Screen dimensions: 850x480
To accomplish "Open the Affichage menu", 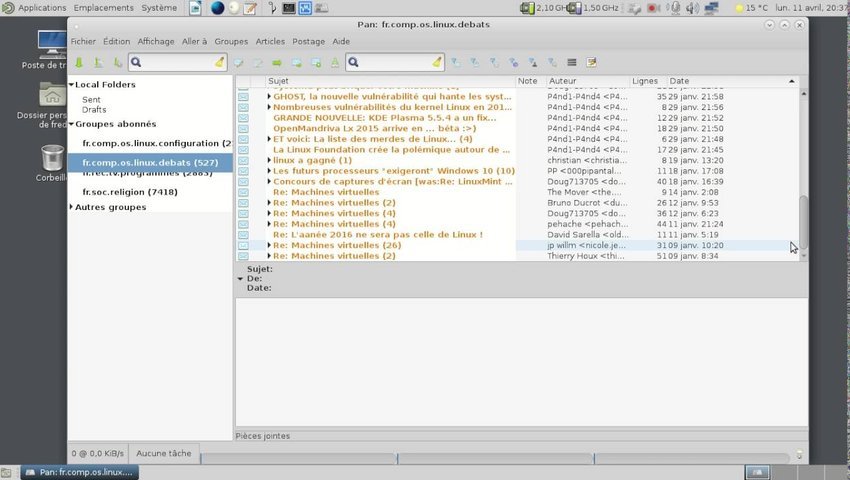I will point(156,41).
